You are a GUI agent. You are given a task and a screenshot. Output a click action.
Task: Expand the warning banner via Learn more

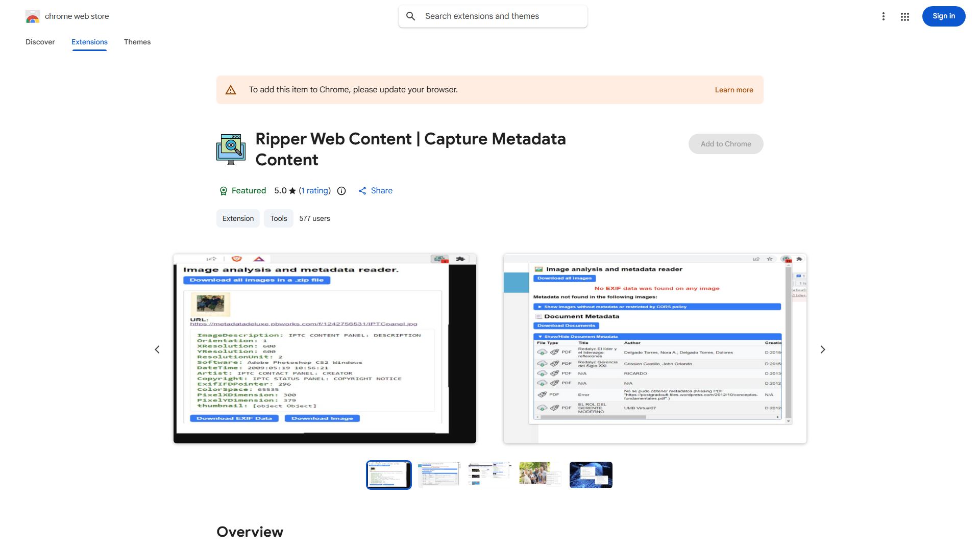[734, 90]
